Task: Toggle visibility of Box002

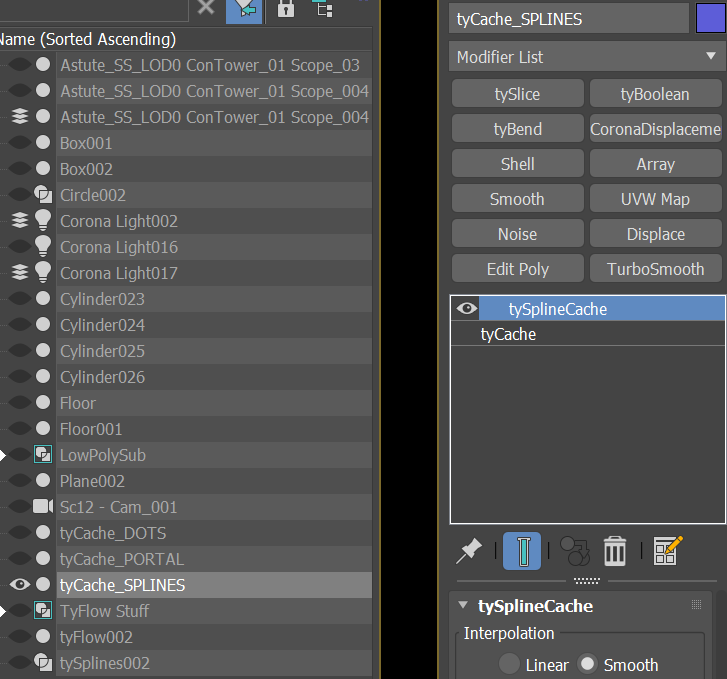Action: pos(20,169)
